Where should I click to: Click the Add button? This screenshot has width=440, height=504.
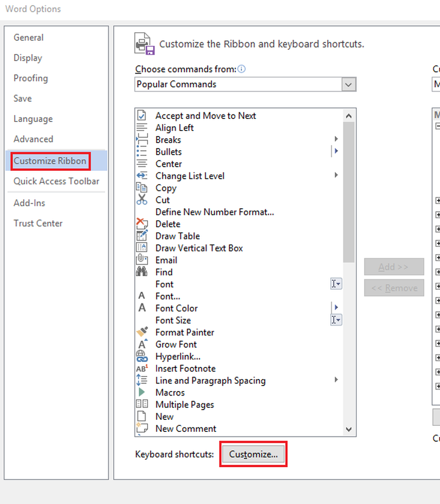[394, 267]
